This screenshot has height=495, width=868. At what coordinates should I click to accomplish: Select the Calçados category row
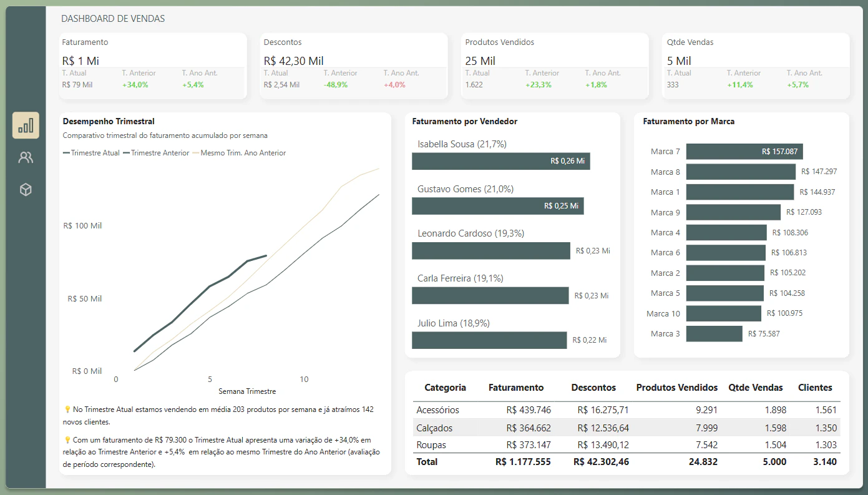coord(626,428)
